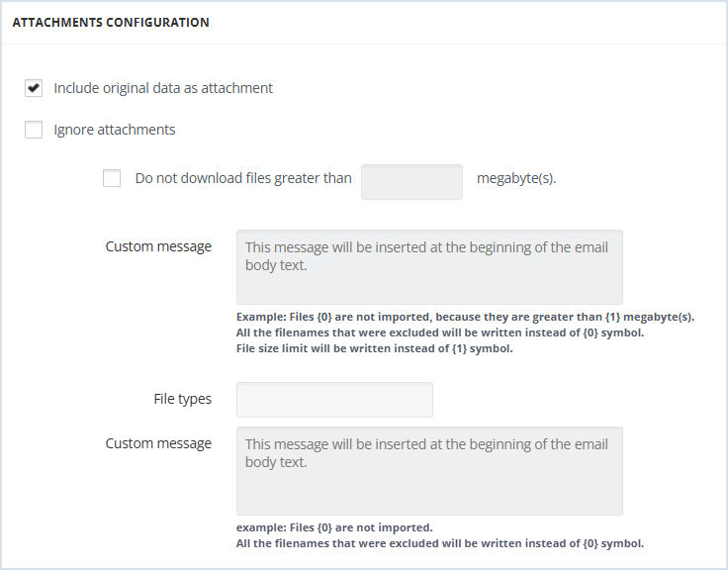Image resolution: width=728 pixels, height=570 pixels.
Task: Click the Ignore attachments label text
Action: tap(115, 130)
